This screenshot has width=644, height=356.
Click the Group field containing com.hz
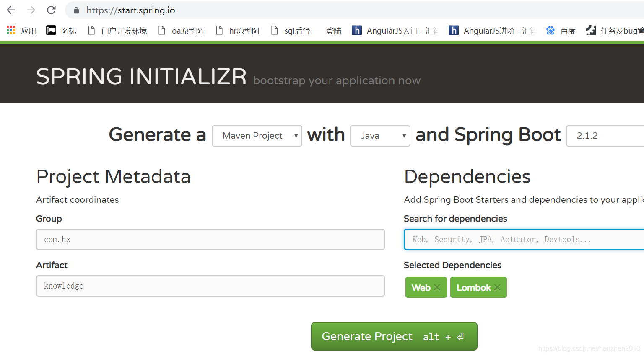[210, 239]
